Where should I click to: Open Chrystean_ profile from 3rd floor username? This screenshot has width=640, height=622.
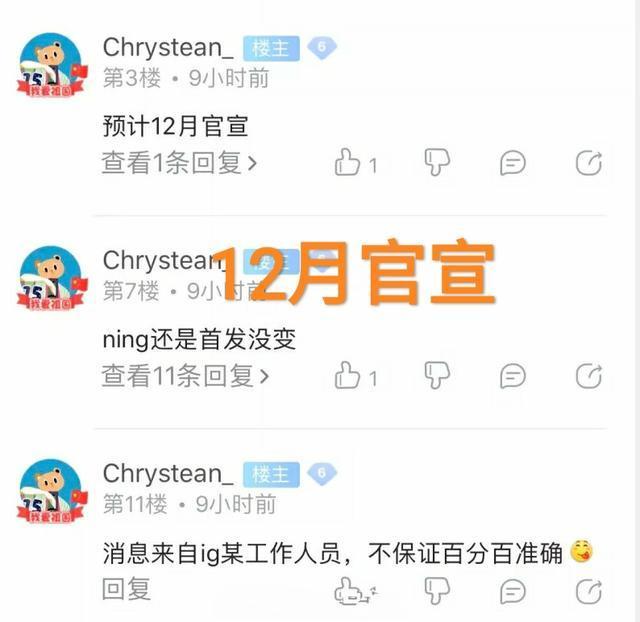[168, 48]
